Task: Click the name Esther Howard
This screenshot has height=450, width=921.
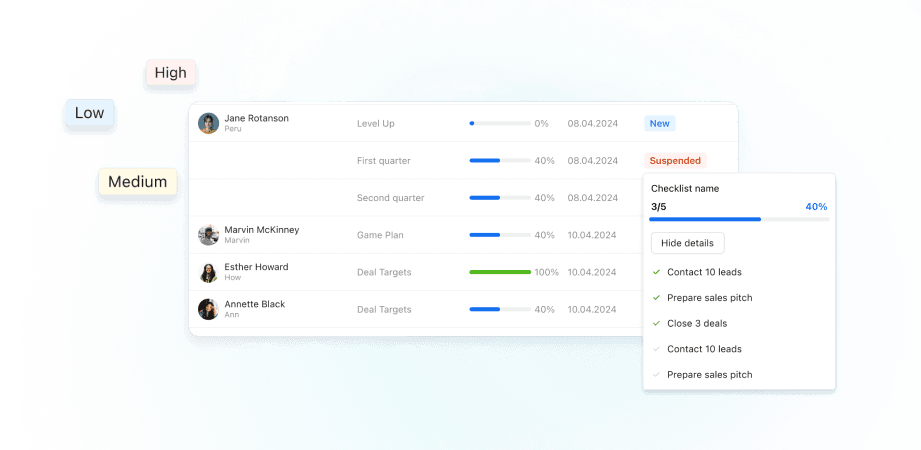Action: (x=256, y=267)
